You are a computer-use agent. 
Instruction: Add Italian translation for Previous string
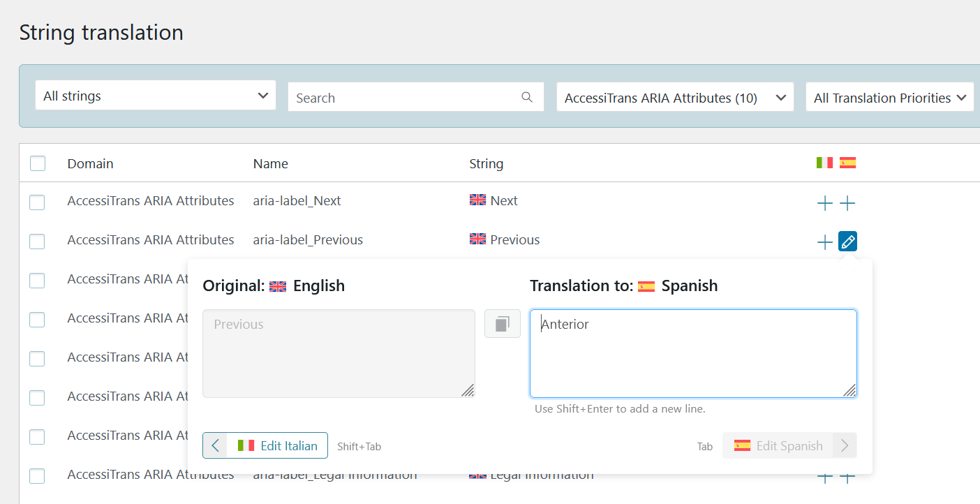pos(825,242)
